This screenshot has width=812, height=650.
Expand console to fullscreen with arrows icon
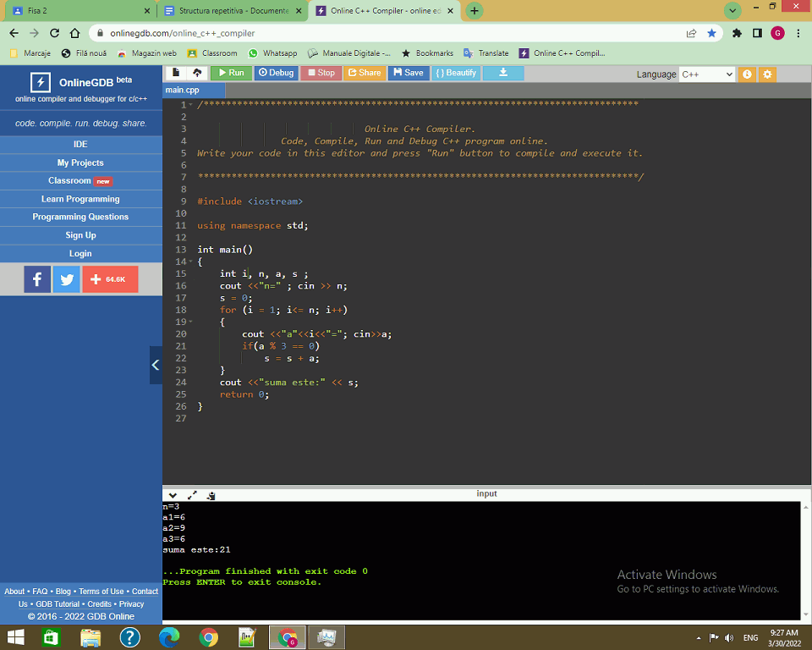click(192, 495)
